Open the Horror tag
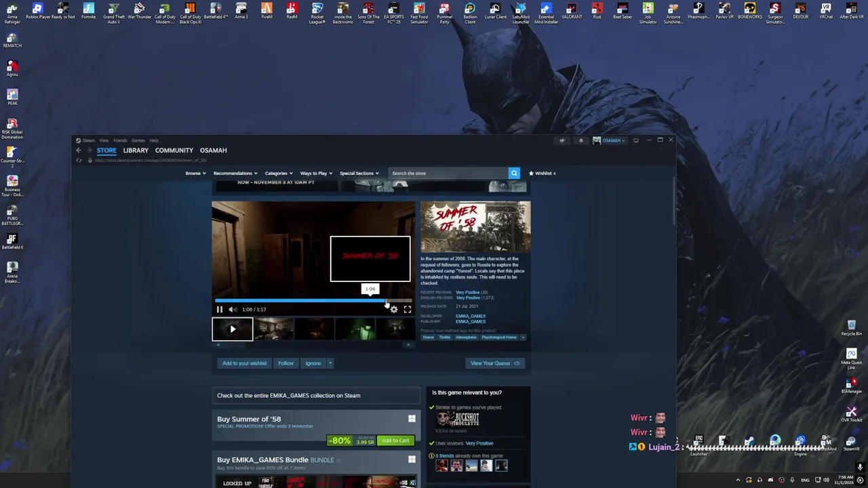 coord(429,337)
